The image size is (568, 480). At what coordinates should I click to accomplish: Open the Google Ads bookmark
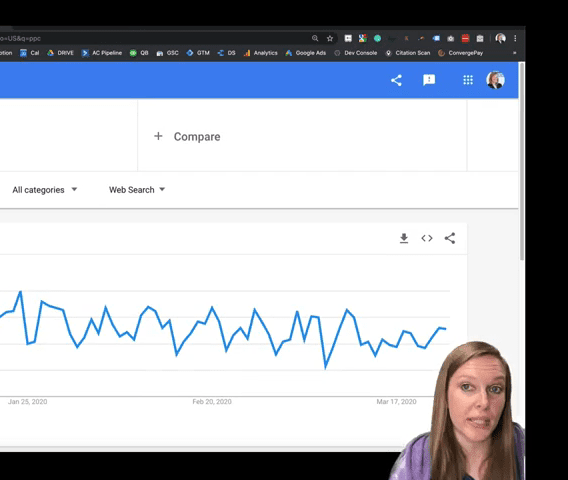305,53
